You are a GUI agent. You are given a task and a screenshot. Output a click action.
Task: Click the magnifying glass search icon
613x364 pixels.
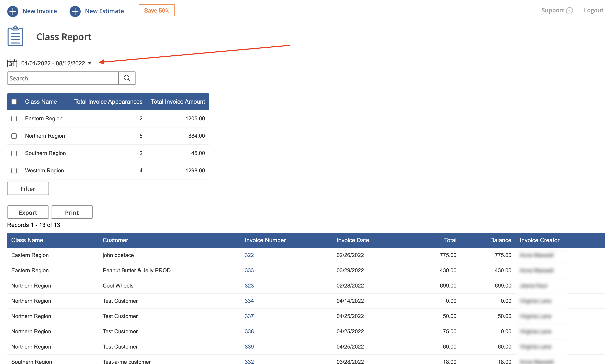point(127,78)
